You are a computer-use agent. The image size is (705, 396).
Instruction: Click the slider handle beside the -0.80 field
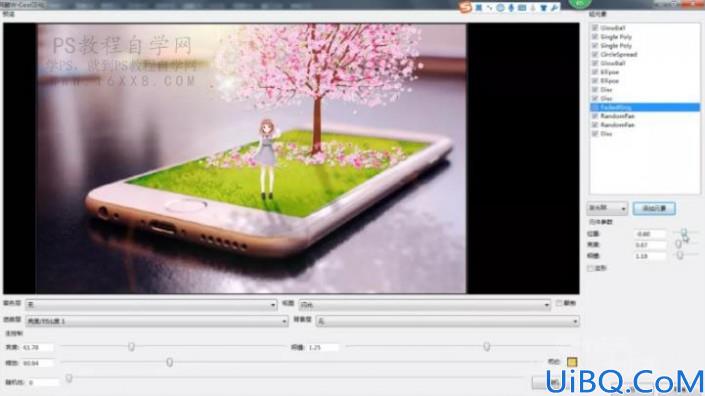(x=684, y=232)
